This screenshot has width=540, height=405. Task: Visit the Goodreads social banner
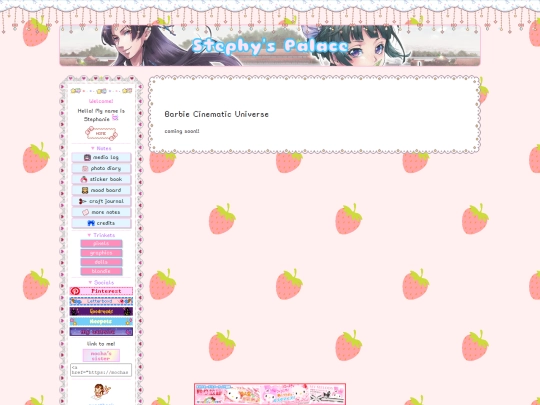[x=101, y=311]
